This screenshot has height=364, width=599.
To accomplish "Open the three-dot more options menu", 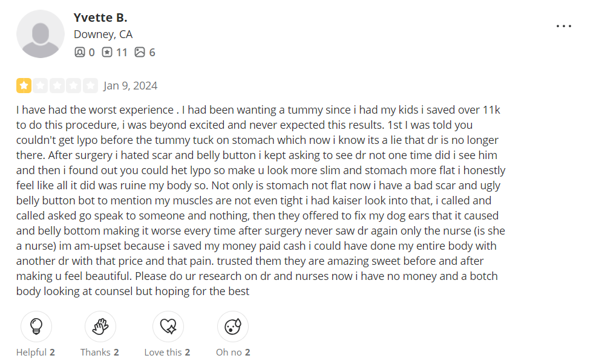I will tap(563, 26).
